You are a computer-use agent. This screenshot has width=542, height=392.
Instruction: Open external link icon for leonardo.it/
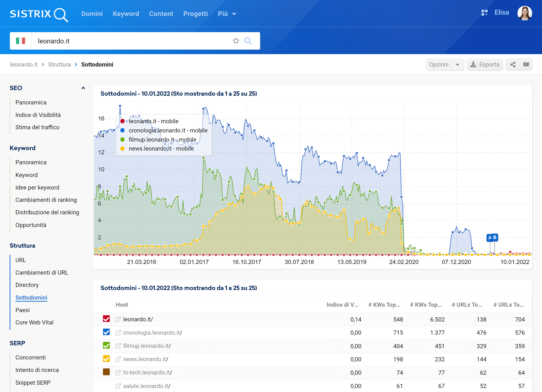pos(118,319)
